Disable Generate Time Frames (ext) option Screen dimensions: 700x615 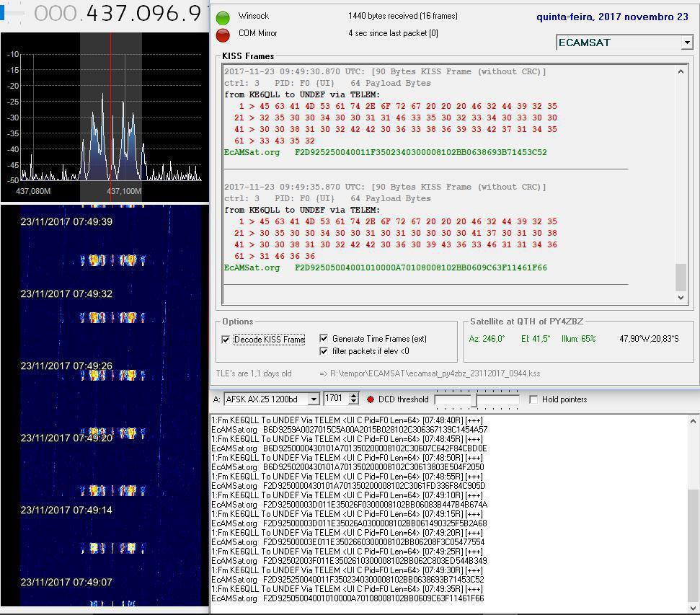pos(324,339)
